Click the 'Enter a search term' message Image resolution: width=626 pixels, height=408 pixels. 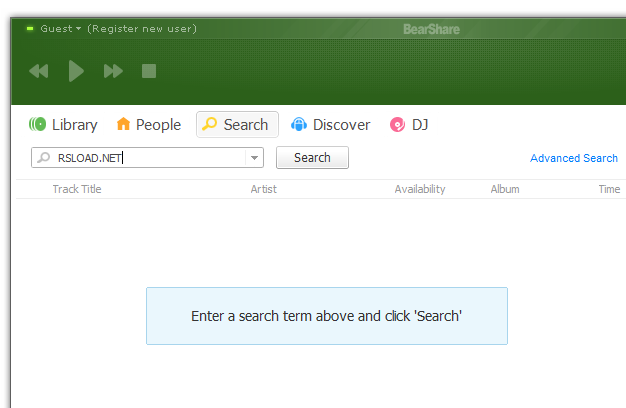tap(327, 316)
